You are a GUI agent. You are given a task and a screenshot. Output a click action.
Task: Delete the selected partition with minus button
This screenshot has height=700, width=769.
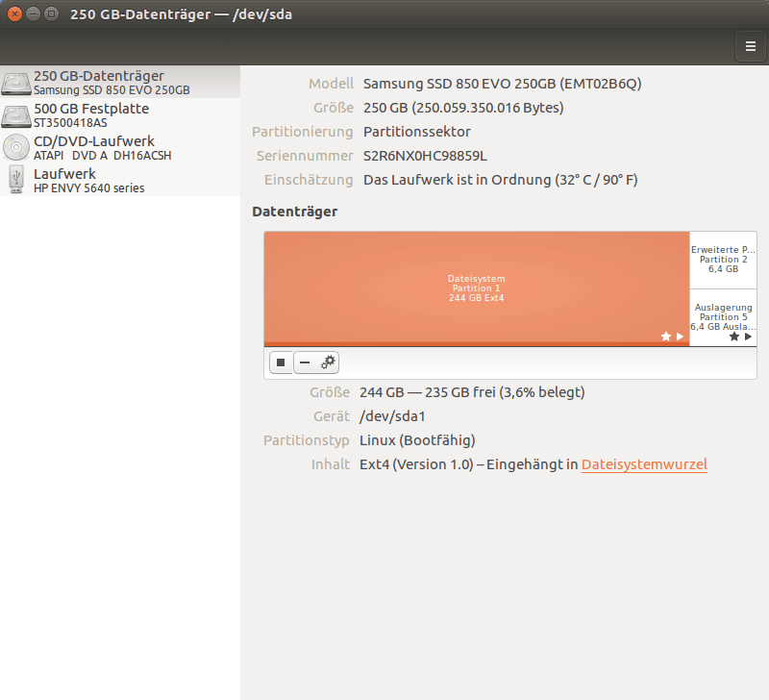305,362
